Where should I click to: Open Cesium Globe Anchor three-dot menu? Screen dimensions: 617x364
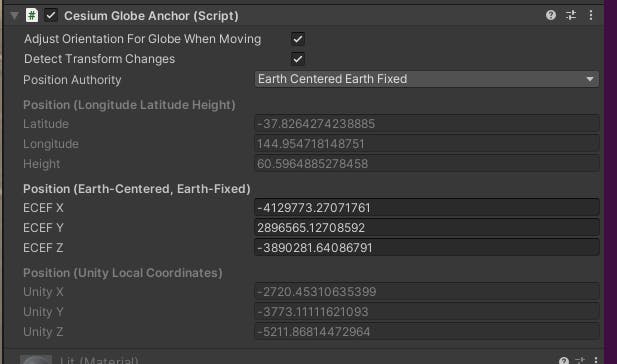point(591,15)
